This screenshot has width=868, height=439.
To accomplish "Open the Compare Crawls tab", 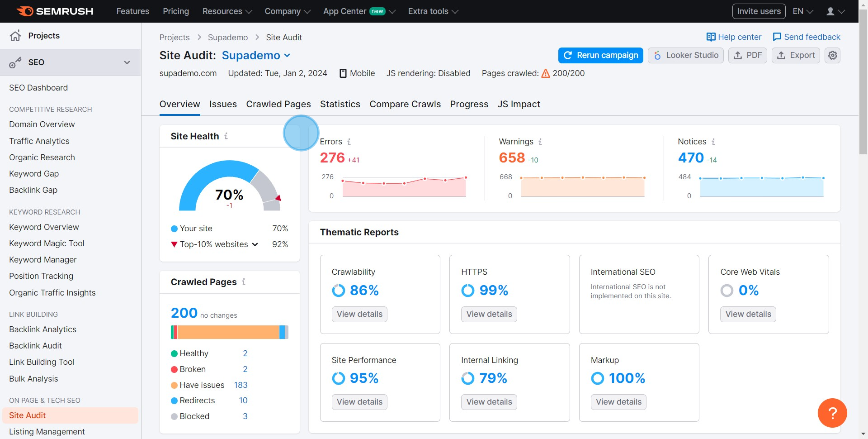I will pos(405,104).
